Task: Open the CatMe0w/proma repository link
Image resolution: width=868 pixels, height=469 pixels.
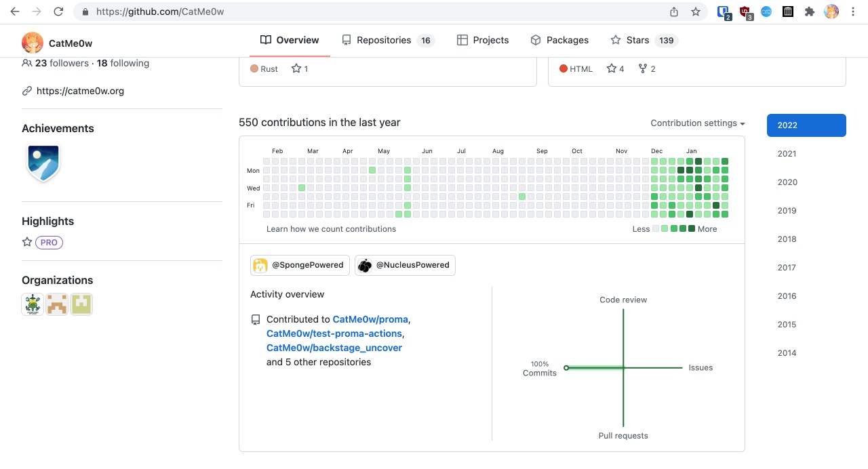Action: 370,319
